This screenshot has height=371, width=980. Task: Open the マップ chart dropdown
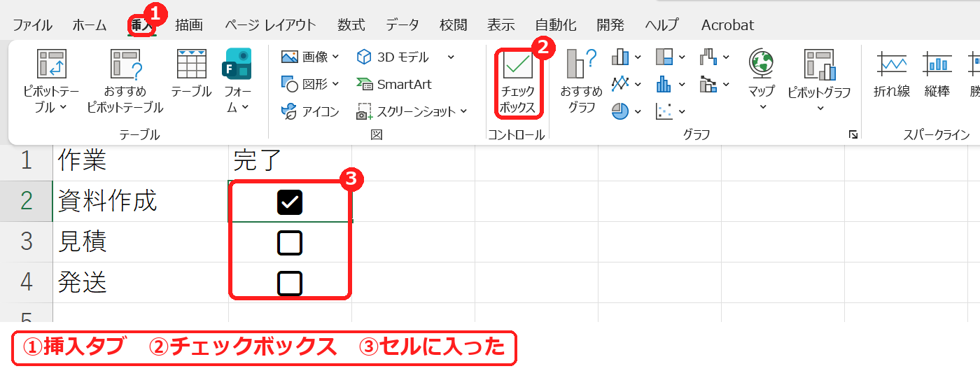click(761, 81)
